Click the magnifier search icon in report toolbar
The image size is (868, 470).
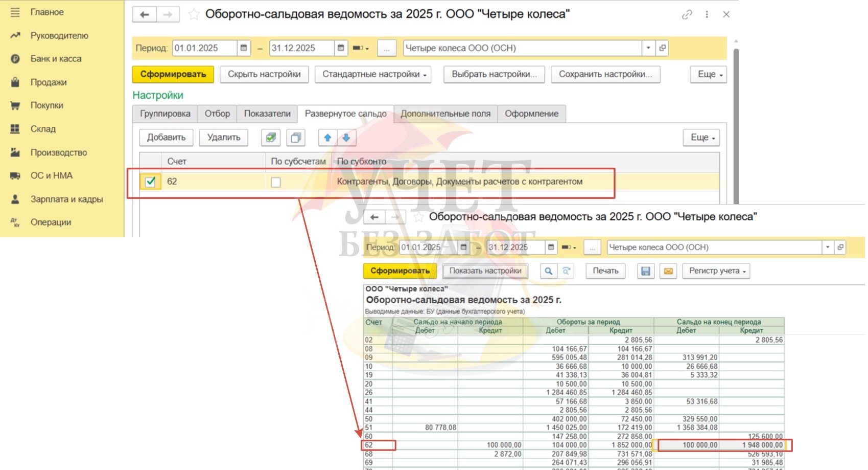point(548,271)
